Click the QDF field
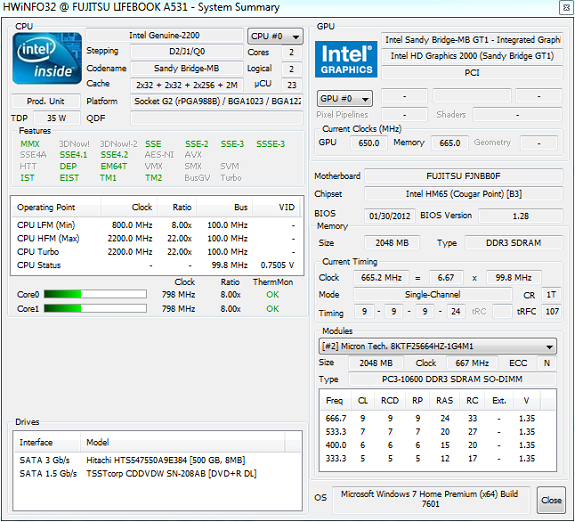 pos(217,118)
